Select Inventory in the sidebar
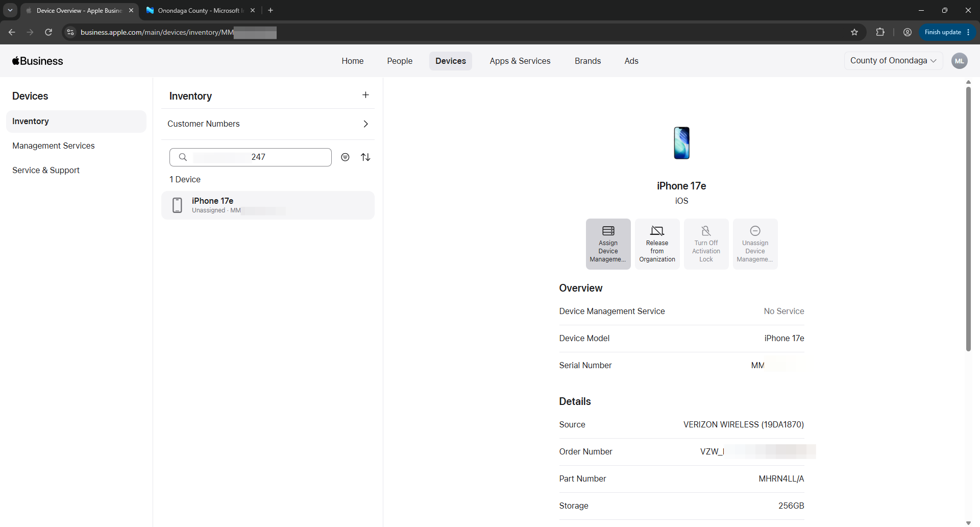The image size is (980, 527). pos(76,122)
